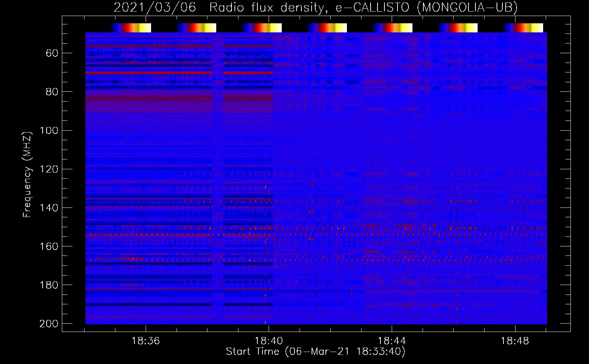Click the 18:44 time tick label
The width and height of the screenshot is (589, 364).
[392, 341]
